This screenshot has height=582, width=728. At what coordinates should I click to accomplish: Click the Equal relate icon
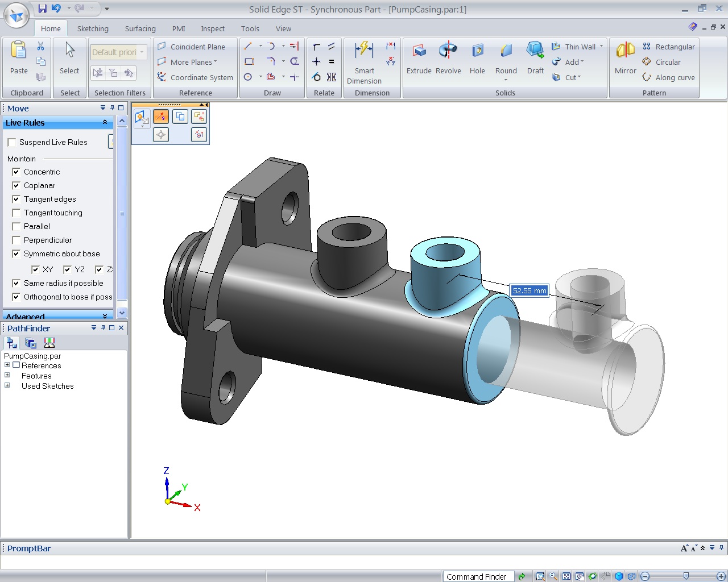332,61
